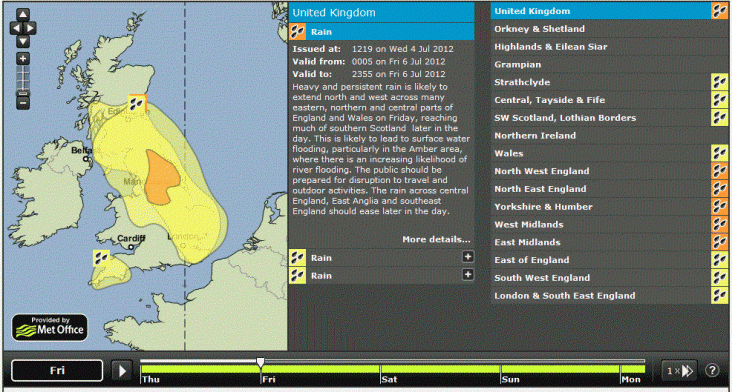Choose Wales in the region list
732x392 pixels.
[x=610, y=154]
